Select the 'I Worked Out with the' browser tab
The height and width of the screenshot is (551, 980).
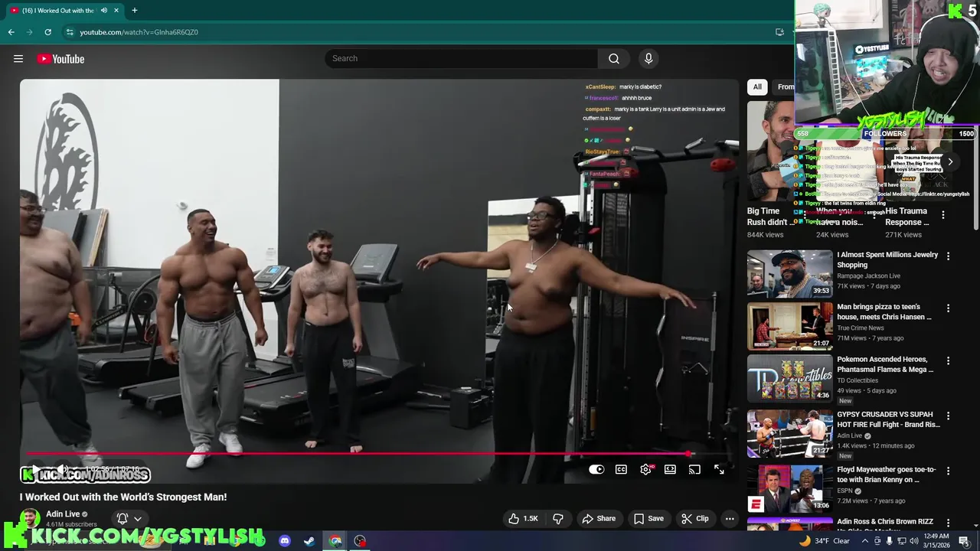click(x=58, y=10)
